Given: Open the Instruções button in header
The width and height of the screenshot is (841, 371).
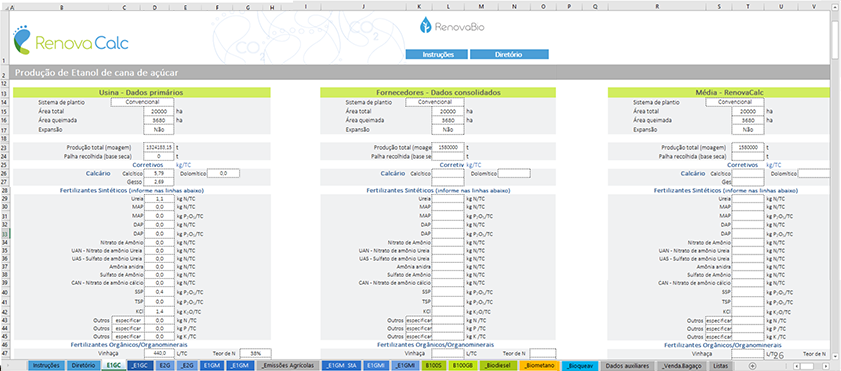Looking at the screenshot, I should (x=438, y=55).
